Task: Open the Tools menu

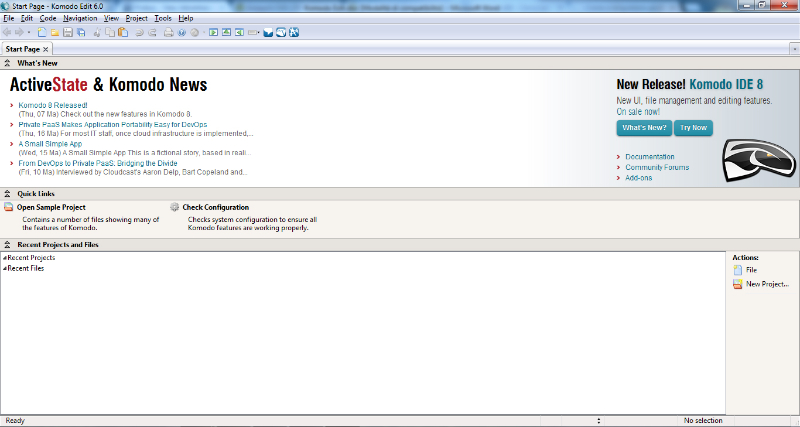Action: pyautogui.click(x=163, y=18)
